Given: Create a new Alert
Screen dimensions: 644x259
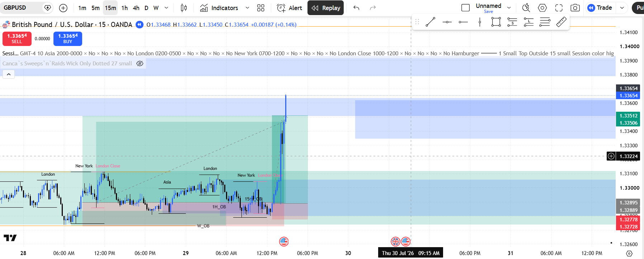Looking at the screenshot, I should [x=290, y=8].
